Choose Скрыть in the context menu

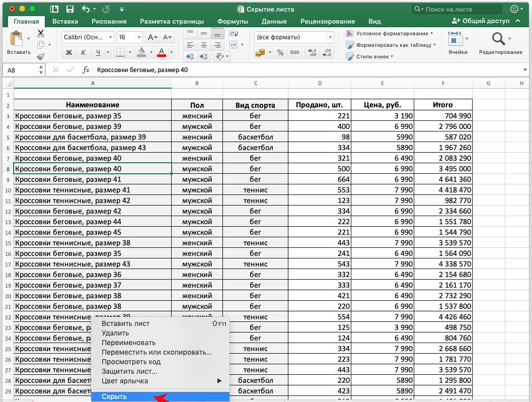coord(114,396)
